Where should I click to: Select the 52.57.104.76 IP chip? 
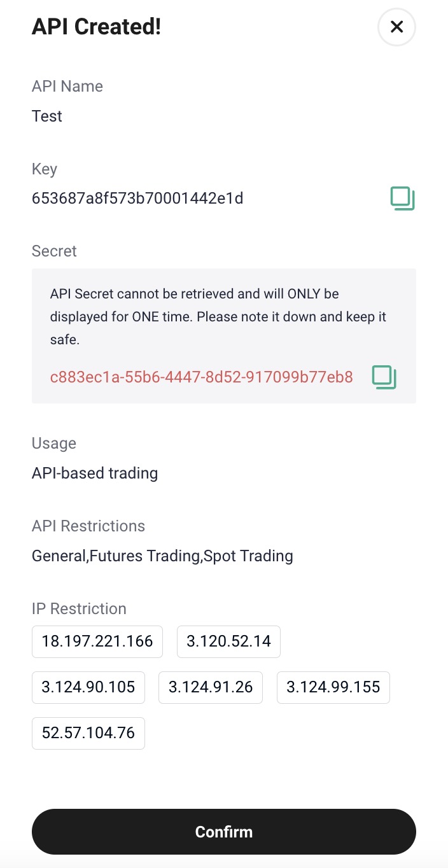pyautogui.click(x=88, y=733)
